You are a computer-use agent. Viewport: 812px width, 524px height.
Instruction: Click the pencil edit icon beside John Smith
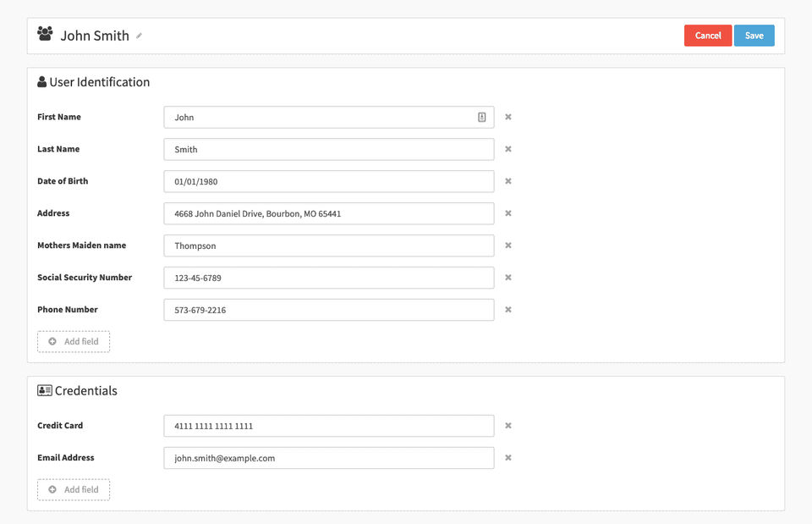tap(140, 36)
